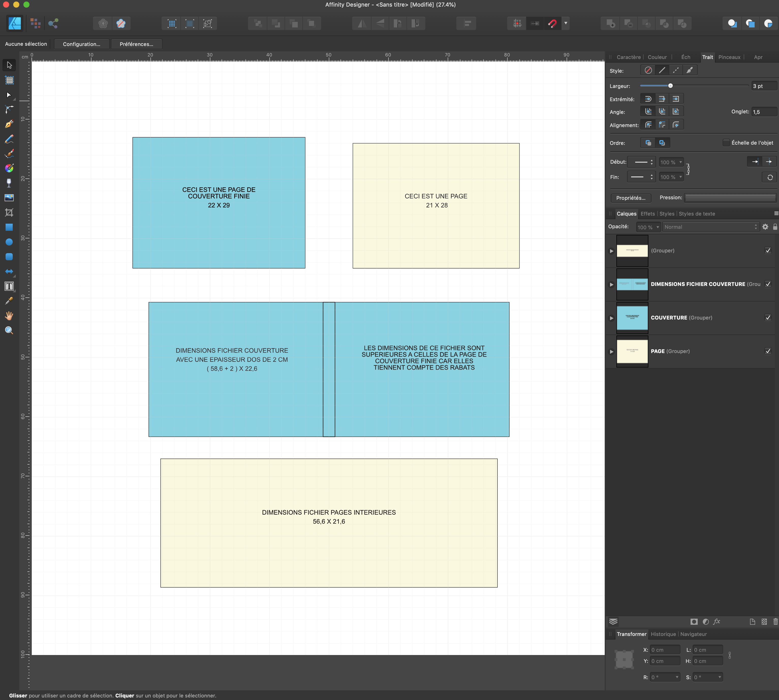The height and width of the screenshot is (700, 779).
Task: Click the Propriétés... button
Action: (631, 198)
